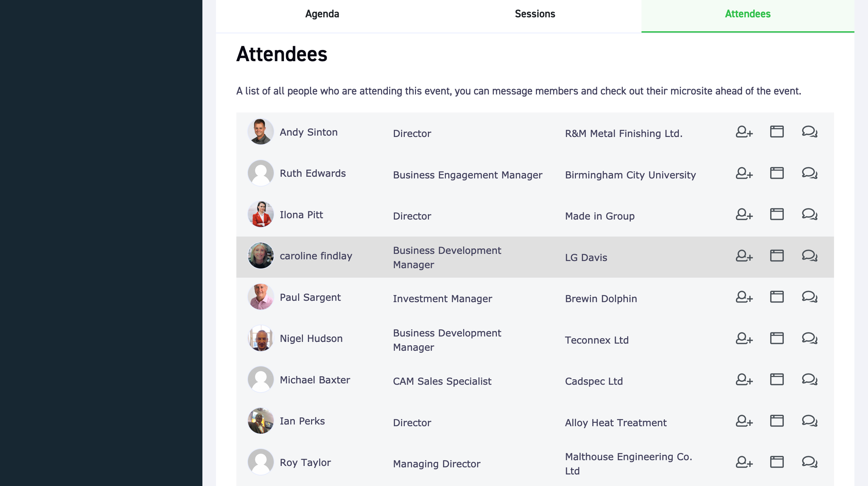Add Michael Baxter as a connection

pyautogui.click(x=744, y=379)
